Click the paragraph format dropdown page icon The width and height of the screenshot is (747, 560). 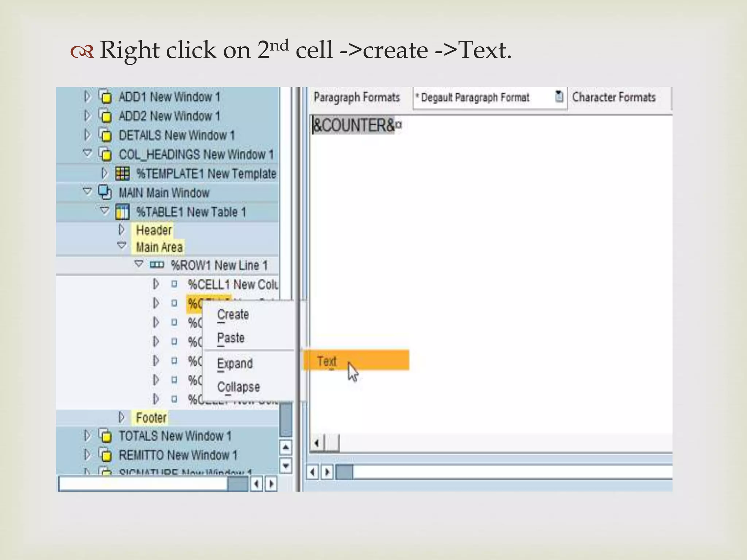coord(559,97)
